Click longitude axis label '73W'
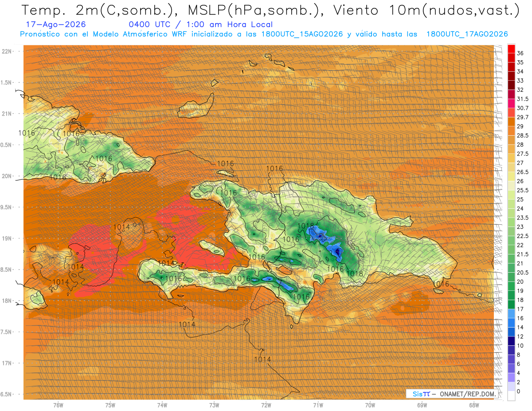This screenshot has width=532, height=411. pyautogui.click(x=214, y=405)
